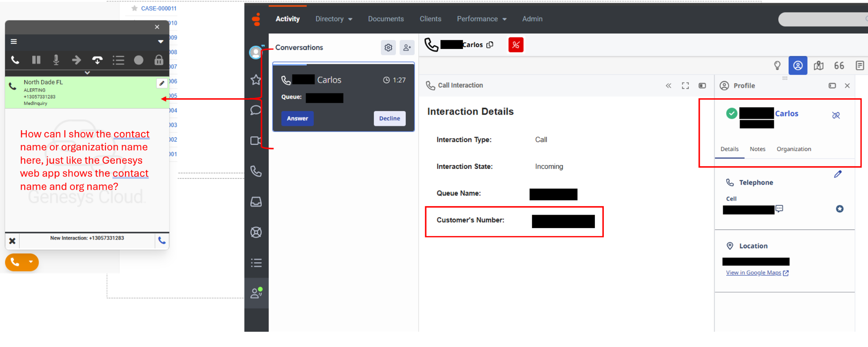Open the orange phone button dropdown arrow
The width and height of the screenshot is (868, 347).
[x=31, y=262]
